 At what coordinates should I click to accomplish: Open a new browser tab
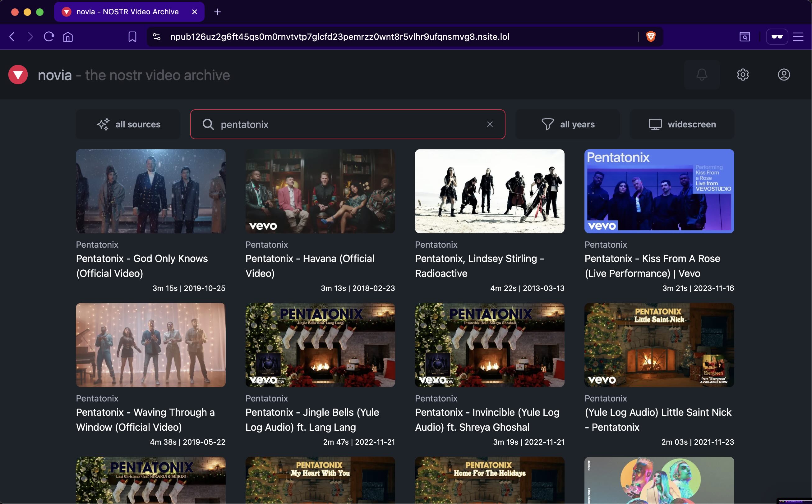(217, 12)
